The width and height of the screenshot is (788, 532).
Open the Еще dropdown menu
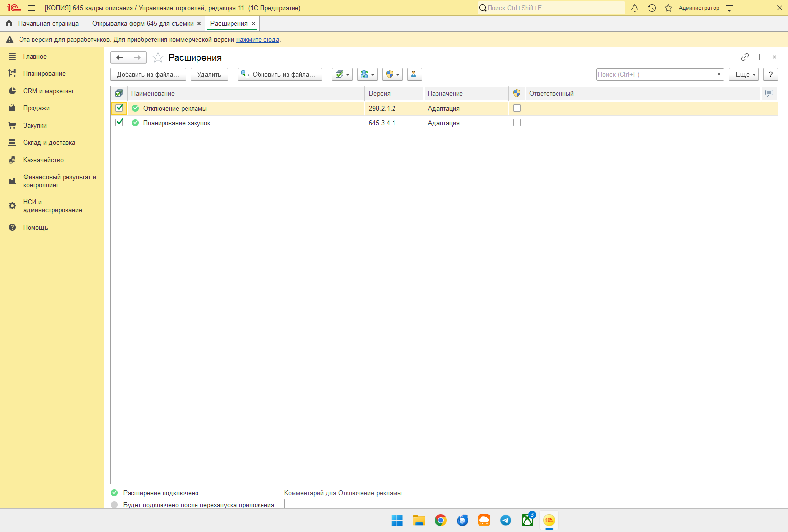(x=744, y=74)
